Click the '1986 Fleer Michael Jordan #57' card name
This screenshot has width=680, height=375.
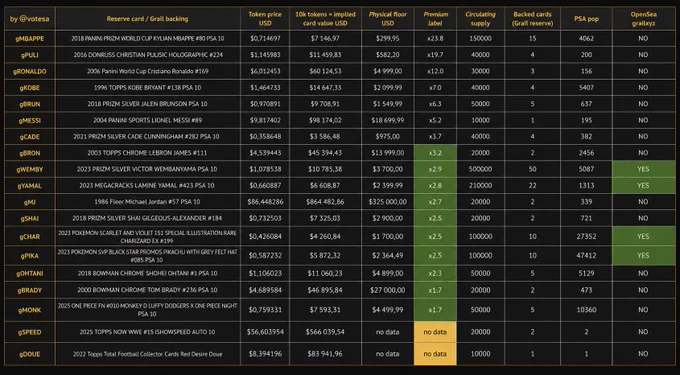pos(147,202)
